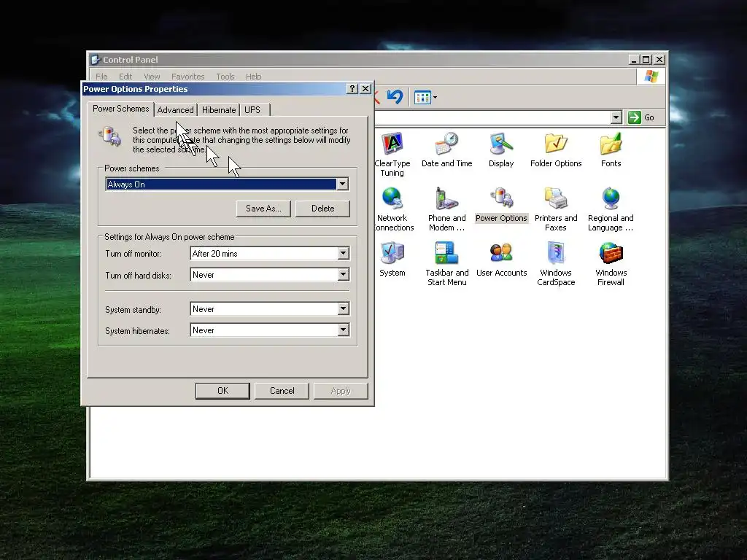
Task: Expand the Turn off monitor dropdown
Action: (x=343, y=254)
